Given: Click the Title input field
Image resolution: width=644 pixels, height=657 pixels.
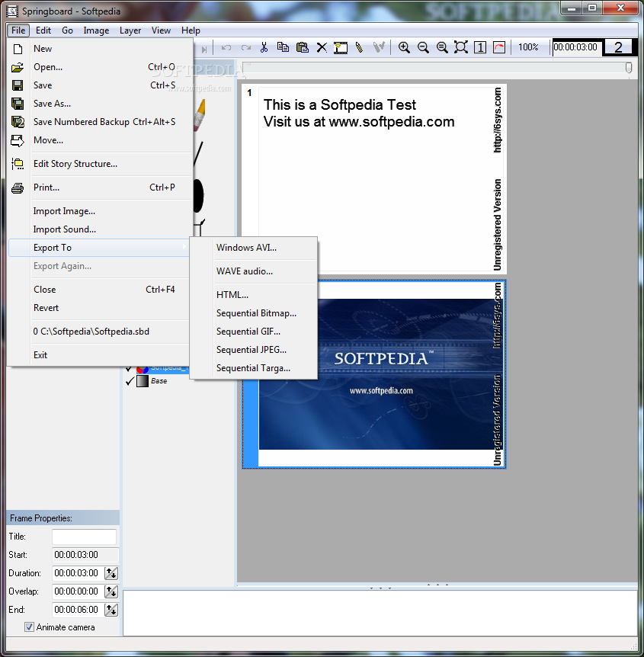Looking at the screenshot, I should pyautogui.click(x=85, y=537).
